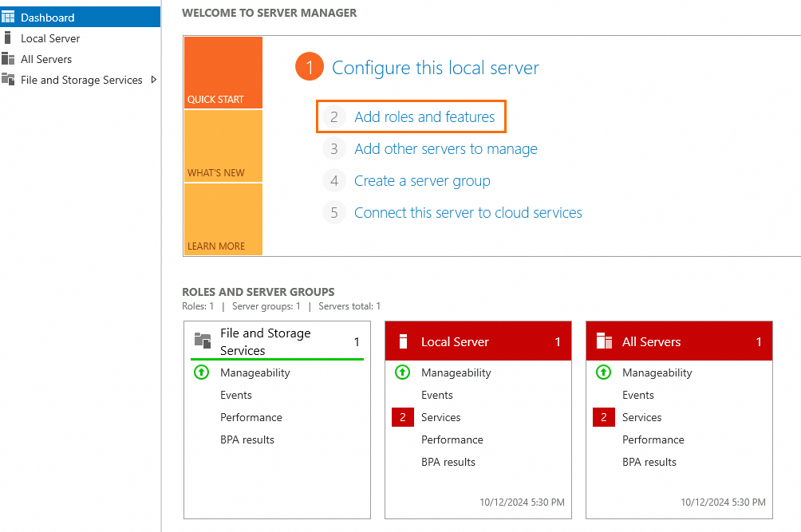801x532 pixels.
Task: Click Create a server group link
Action: point(422,181)
